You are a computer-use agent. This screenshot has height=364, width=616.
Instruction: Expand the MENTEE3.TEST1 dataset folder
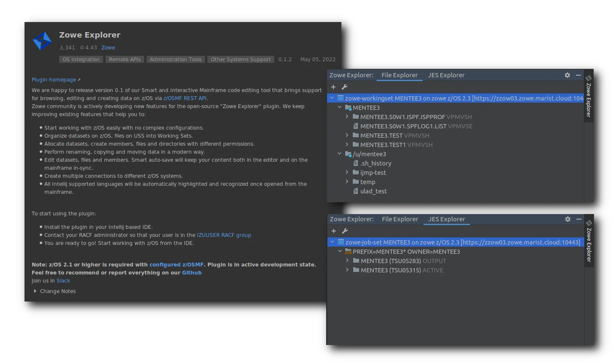347,145
